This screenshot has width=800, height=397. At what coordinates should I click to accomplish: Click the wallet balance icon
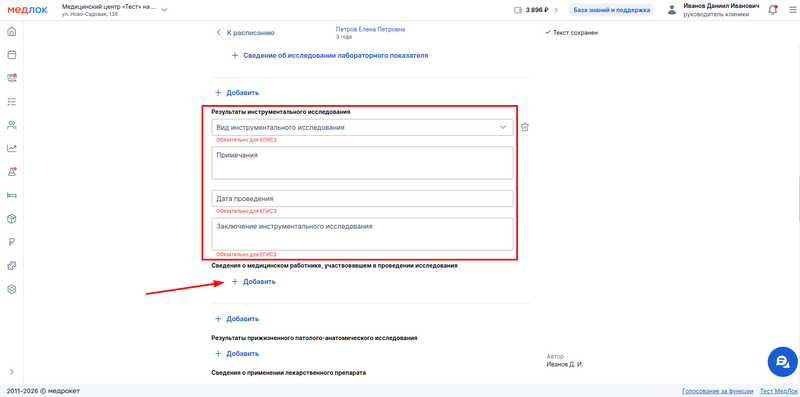(518, 10)
